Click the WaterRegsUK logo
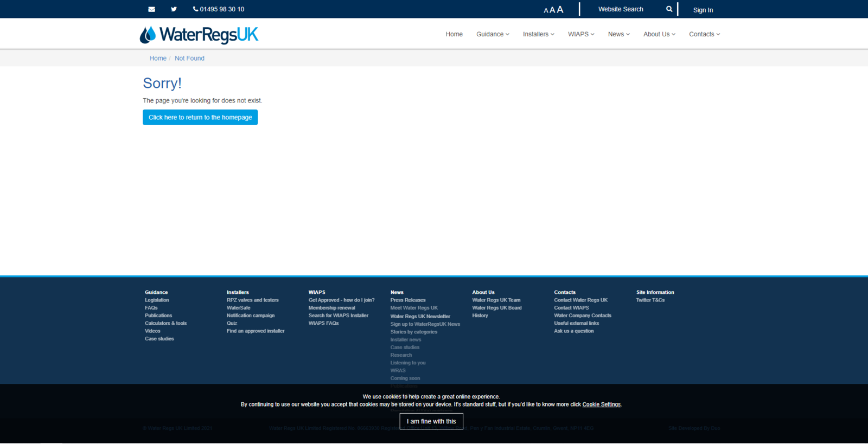This screenshot has height=444, width=868. pos(199,35)
